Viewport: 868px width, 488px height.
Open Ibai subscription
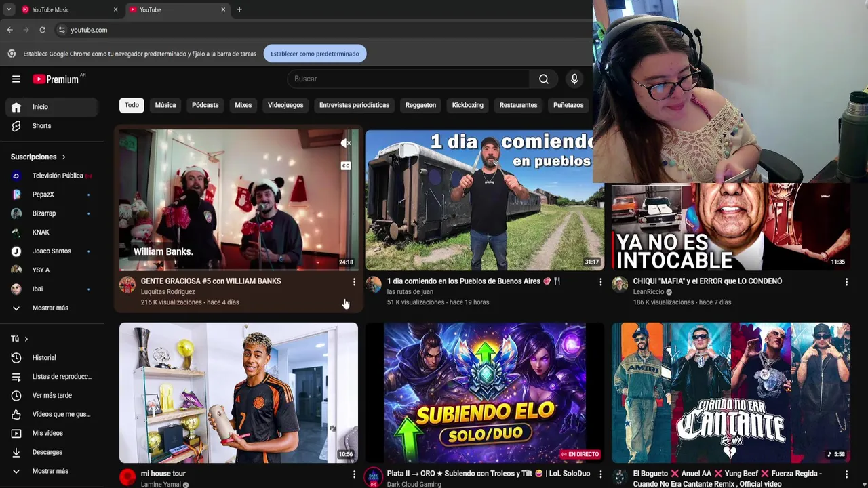(52, 289)
